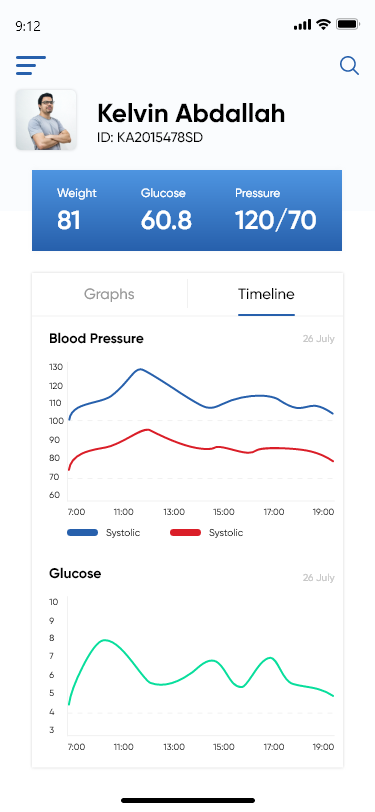Select the Timeline tab
375x812 pixels.
(266, 294)
